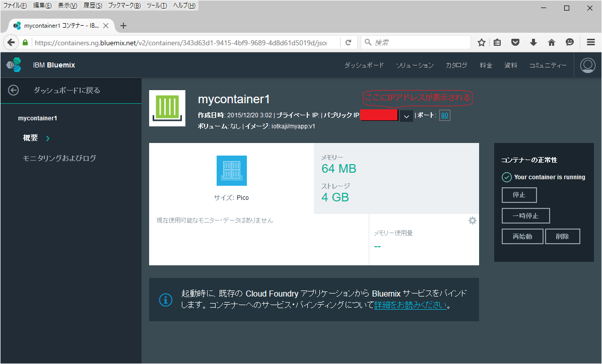Viewport: 602px width, 364px height.
Task: Open the ツール(T) menu
Action: 157,6
